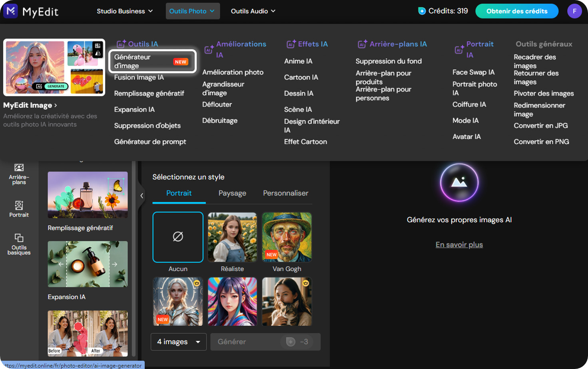
Task: Open the Remplissage génératif card thumbnail
Action: point(88,195)
